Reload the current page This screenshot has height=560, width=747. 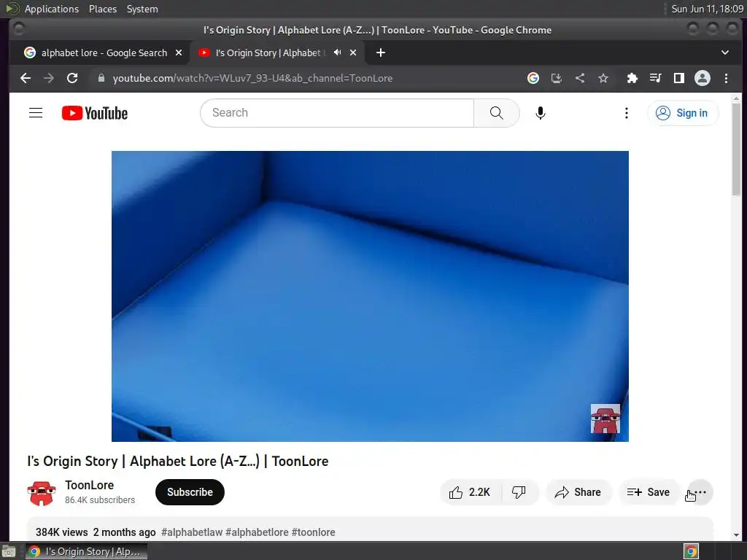coord(72,78)
